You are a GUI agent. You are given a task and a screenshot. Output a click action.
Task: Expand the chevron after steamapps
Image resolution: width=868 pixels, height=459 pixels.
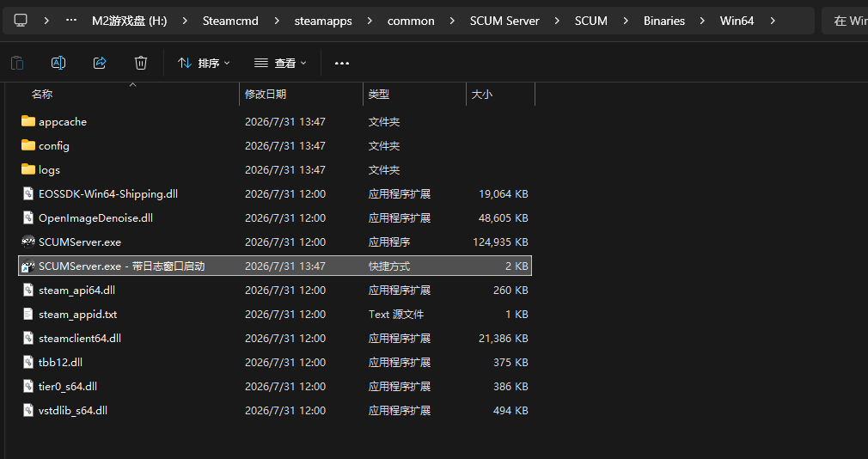(x=370, y=21)
